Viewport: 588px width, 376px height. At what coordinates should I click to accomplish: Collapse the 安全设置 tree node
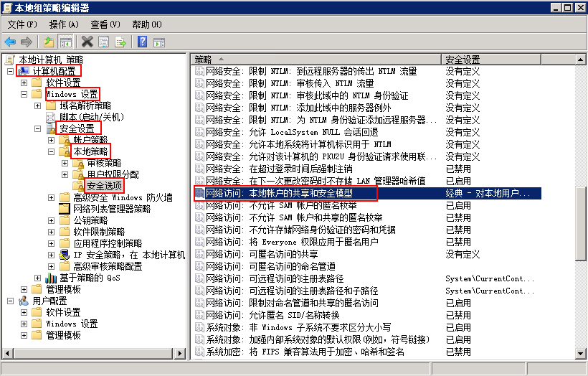pos(37,128)
